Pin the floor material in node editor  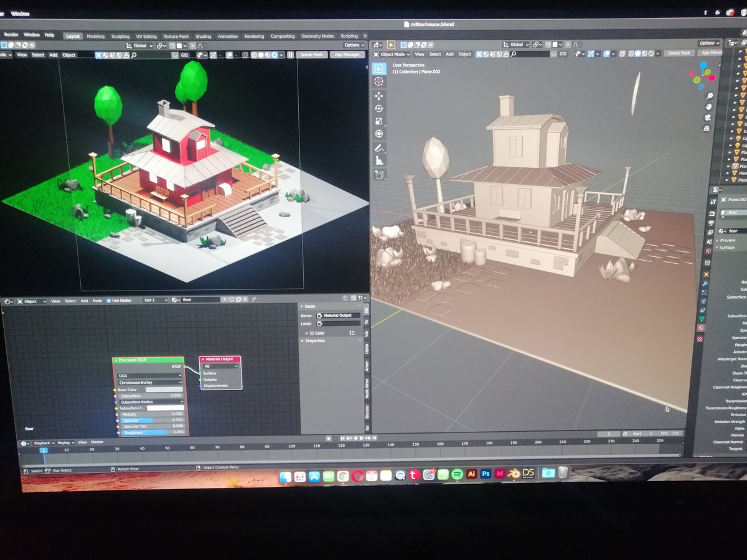[254, 301]
